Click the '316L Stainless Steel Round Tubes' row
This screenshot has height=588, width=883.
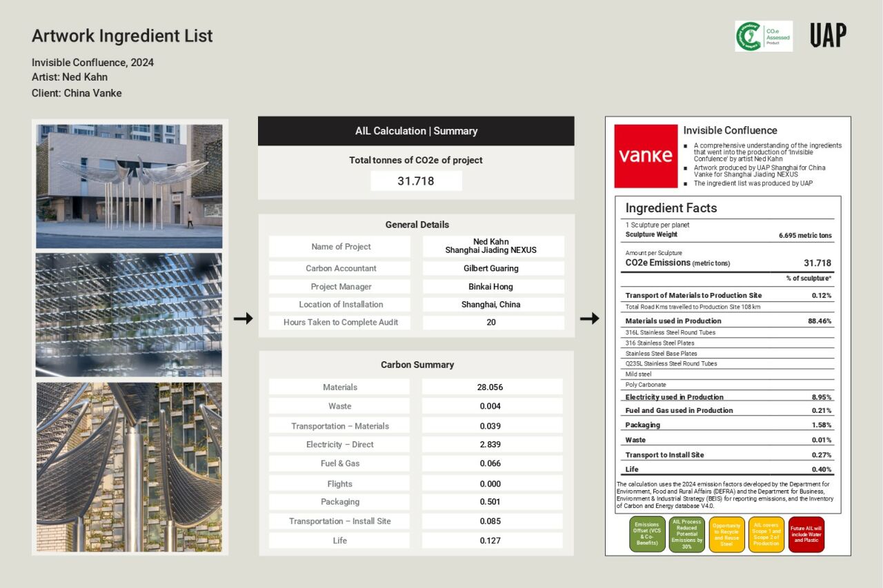(x=728, y=333)
